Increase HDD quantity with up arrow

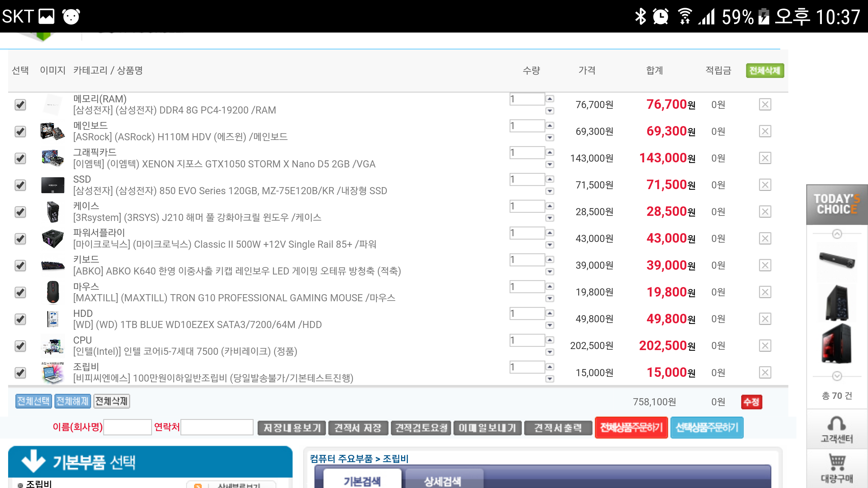550,313
